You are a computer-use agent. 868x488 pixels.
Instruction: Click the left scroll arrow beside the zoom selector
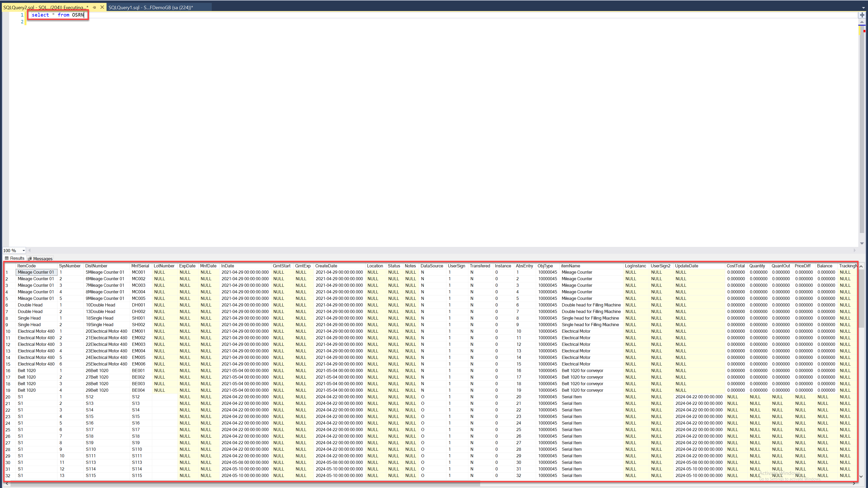pos(29,250)
